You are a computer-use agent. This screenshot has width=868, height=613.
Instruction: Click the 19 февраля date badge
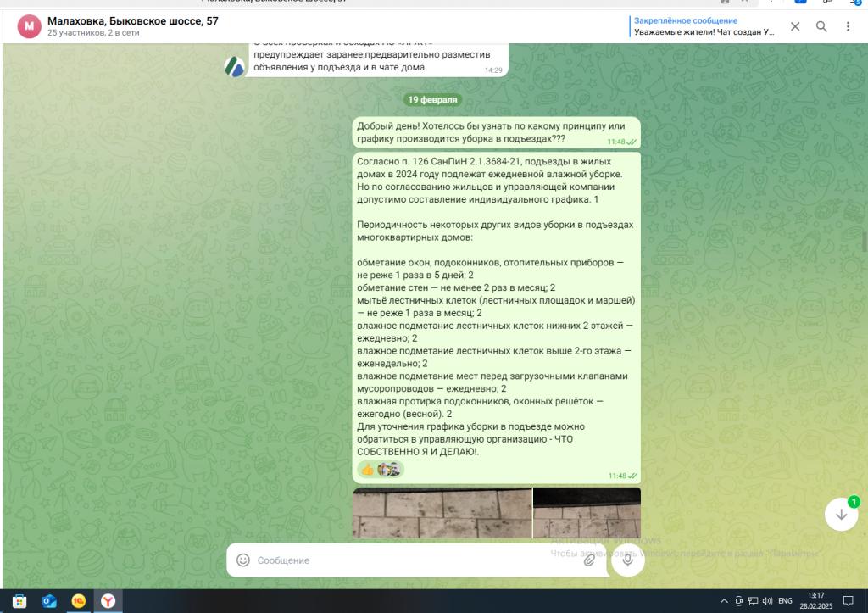click(x=432, y=100)
